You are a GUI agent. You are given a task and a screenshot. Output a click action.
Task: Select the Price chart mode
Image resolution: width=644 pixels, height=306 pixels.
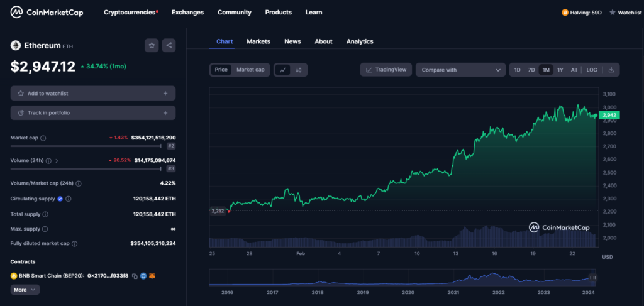221,70
